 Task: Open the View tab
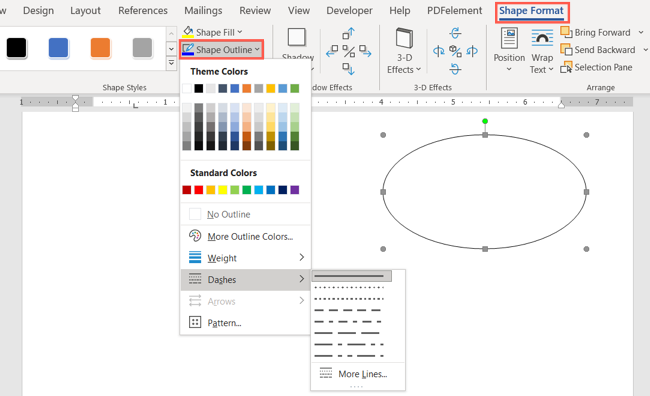click(299, 10)
